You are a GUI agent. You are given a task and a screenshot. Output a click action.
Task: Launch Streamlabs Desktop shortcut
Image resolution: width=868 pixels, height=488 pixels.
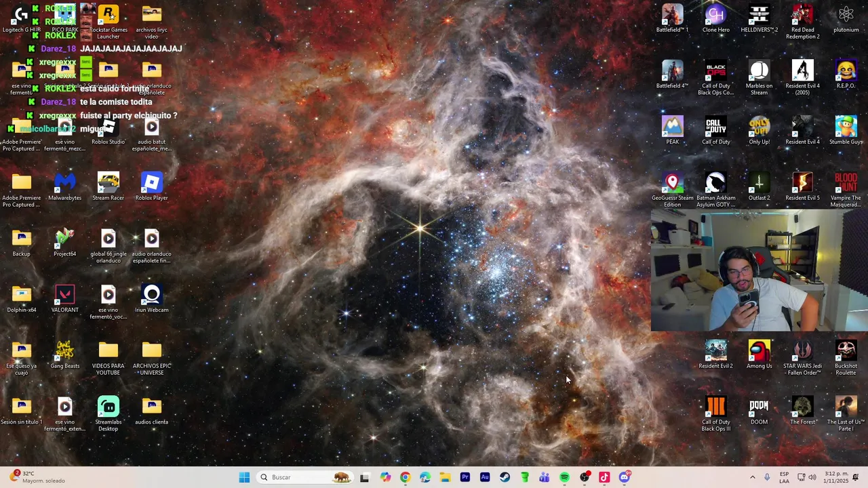pyautogui.click(x=108, y=415)
